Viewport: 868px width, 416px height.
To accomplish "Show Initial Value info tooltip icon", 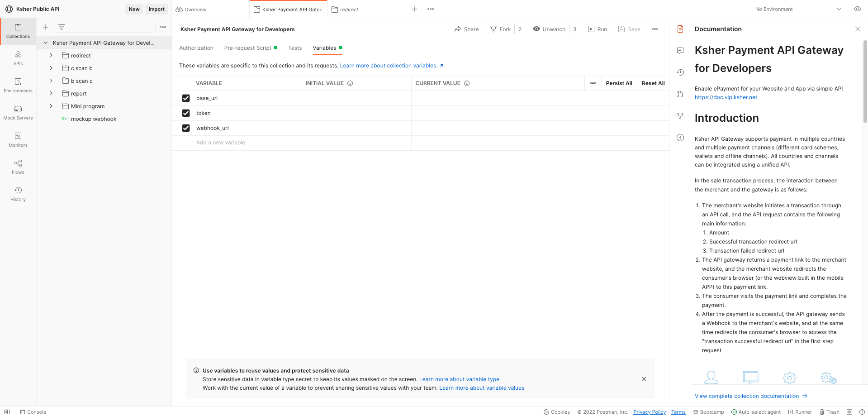I will click(x=350, y=83).
